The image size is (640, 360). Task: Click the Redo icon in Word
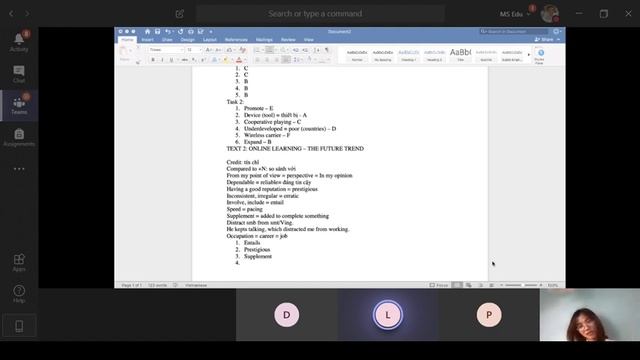pyautogui.click(x=180, y=31)
